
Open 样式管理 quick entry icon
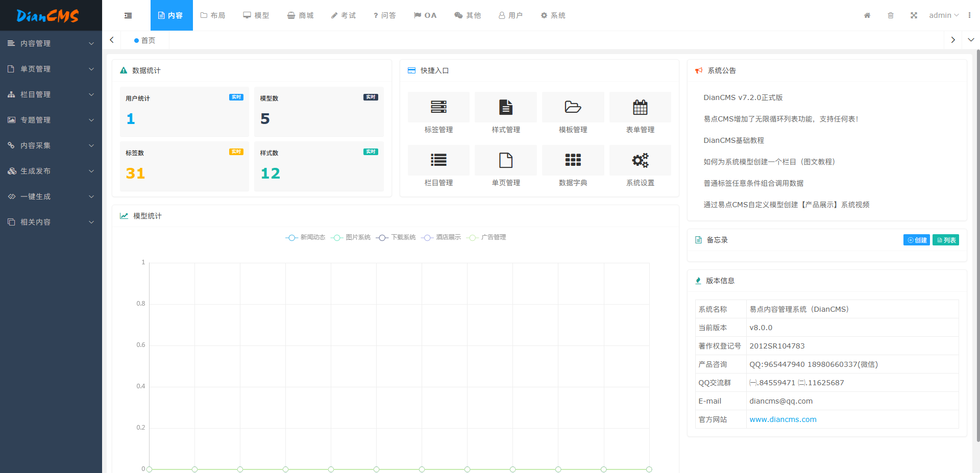[x=505, y=107]
